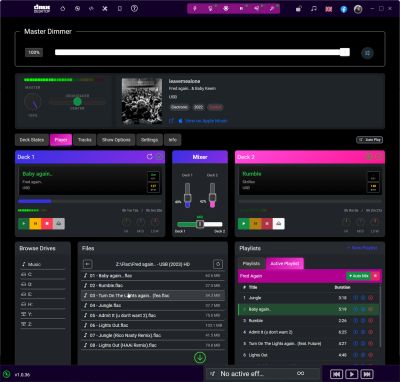
Task: Select the Active Playlist tab
Action: coord(285,263)
